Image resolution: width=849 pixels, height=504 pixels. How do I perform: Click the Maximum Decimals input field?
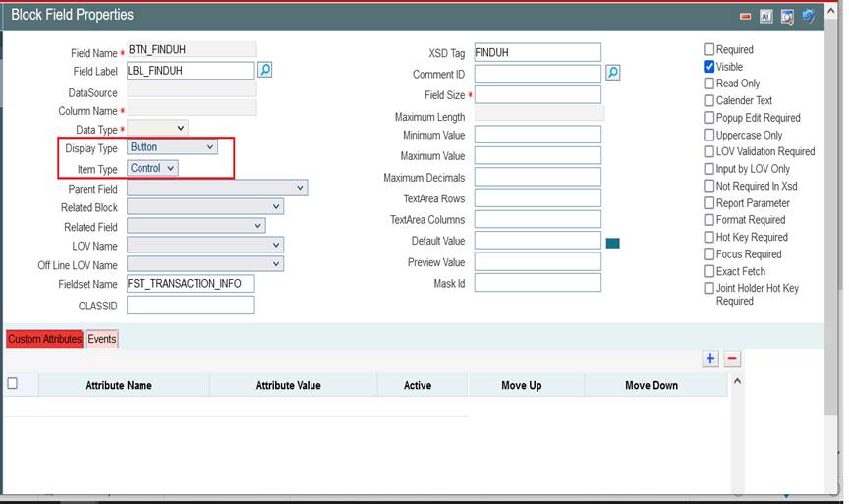(x=538, y=177)
